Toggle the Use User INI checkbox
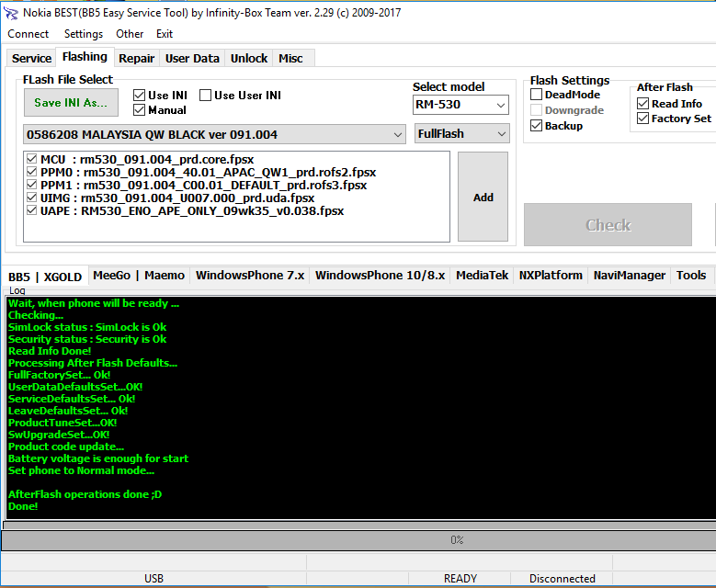 [x=205, y=95]
